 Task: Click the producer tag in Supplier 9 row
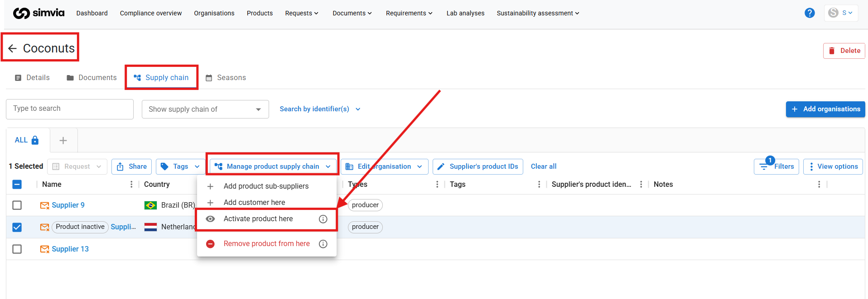pos(365,205)
